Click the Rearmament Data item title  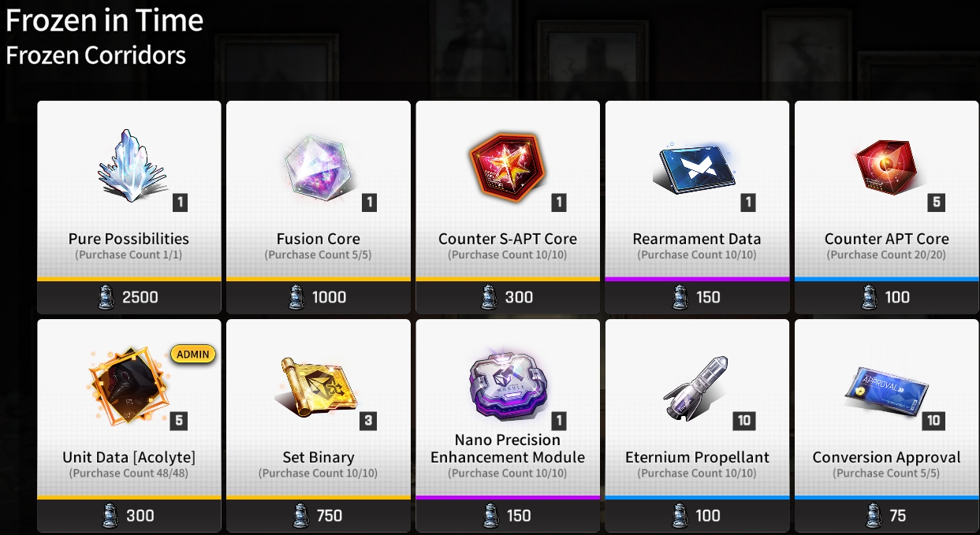[697, 239]
